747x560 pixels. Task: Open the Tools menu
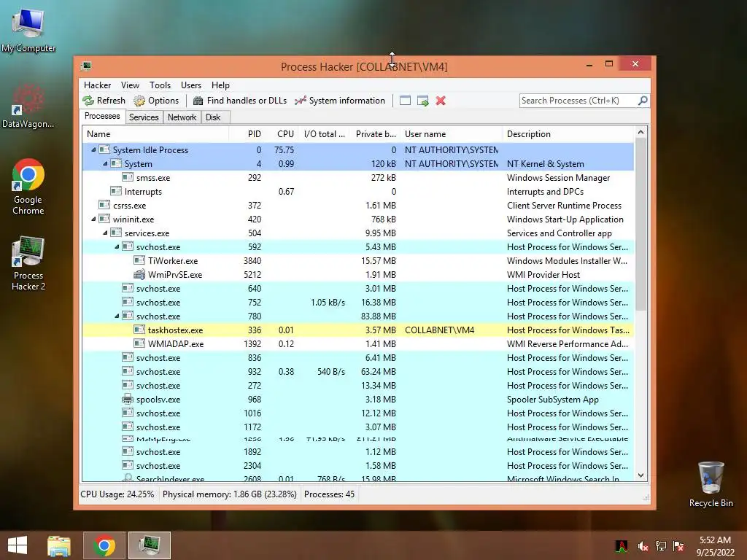click(x=160, y=85)
